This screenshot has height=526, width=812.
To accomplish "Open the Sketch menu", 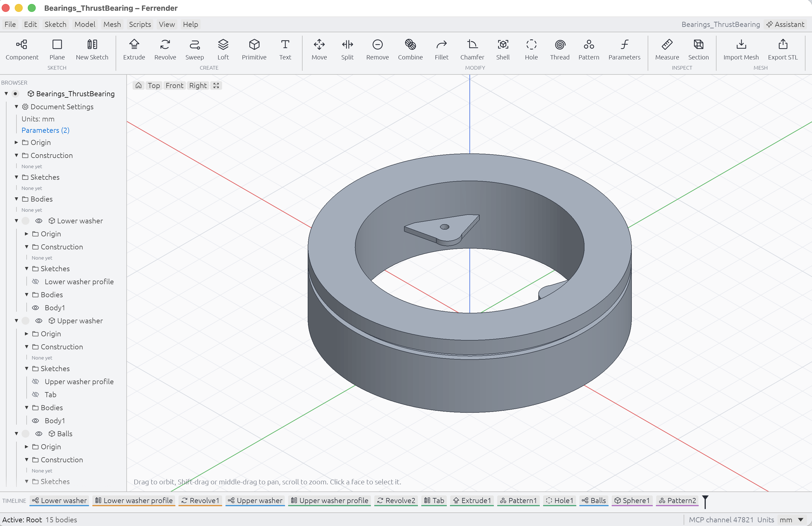I will [x=55, y=24].
